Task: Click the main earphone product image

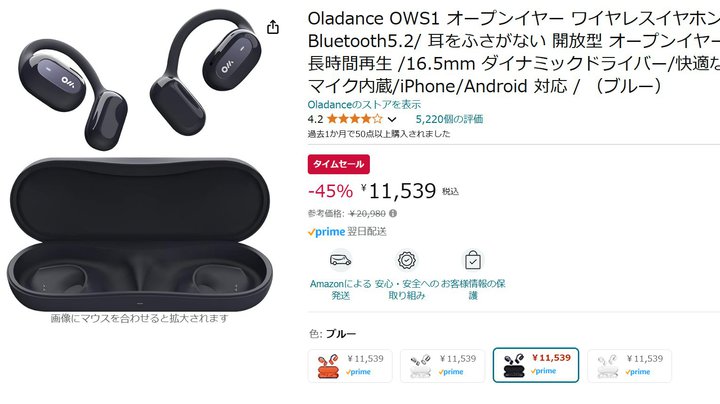Action: click(x=140, y=160)
